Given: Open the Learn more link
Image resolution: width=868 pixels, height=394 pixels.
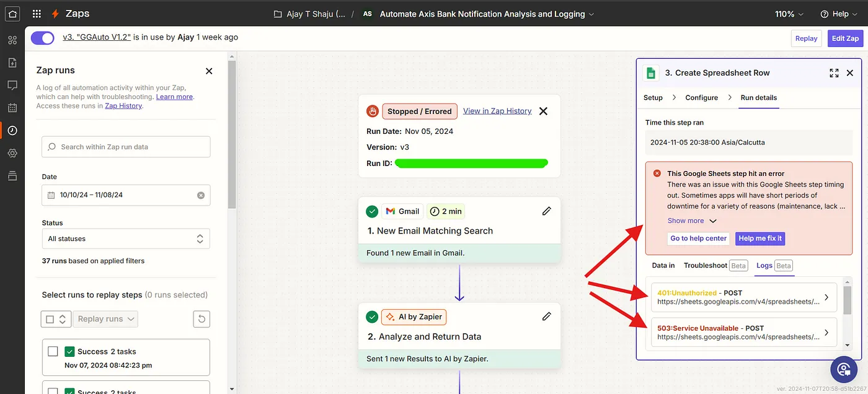Looking at the screenshot, I should coord(174,97).
